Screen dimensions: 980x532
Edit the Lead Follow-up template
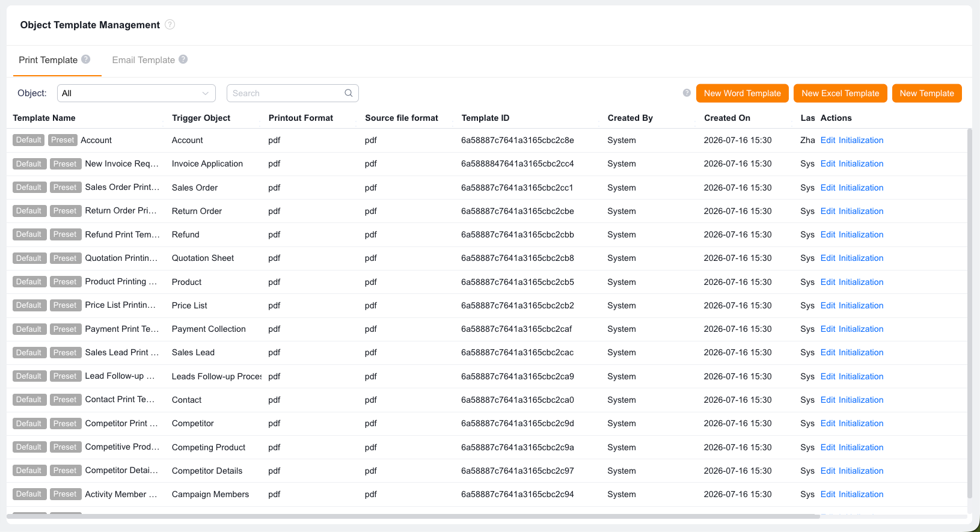pyautogui.click(x=828, y=376)
